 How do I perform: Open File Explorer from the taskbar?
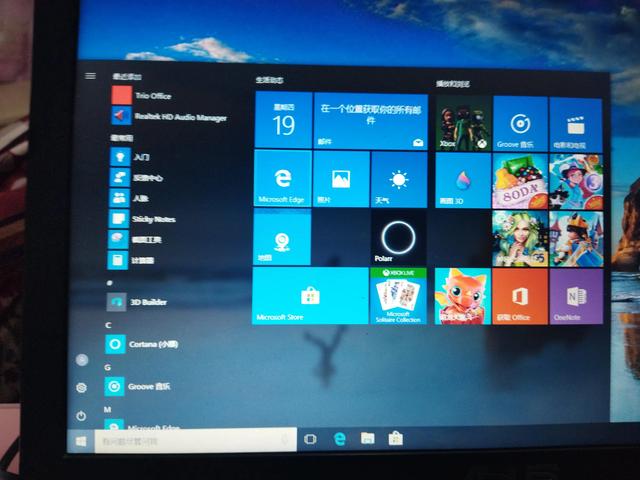367,438
